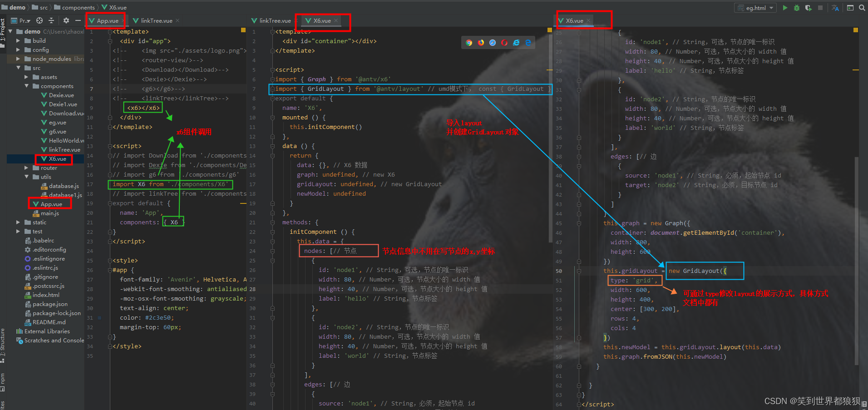This screenshot has height=410, width=868.
Task: Click the run-anything window icon
Action: 850,8
